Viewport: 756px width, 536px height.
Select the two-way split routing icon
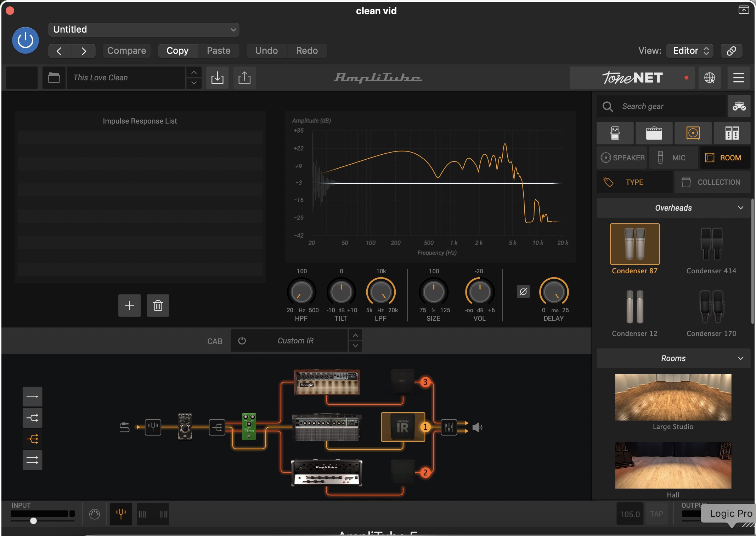33,418
